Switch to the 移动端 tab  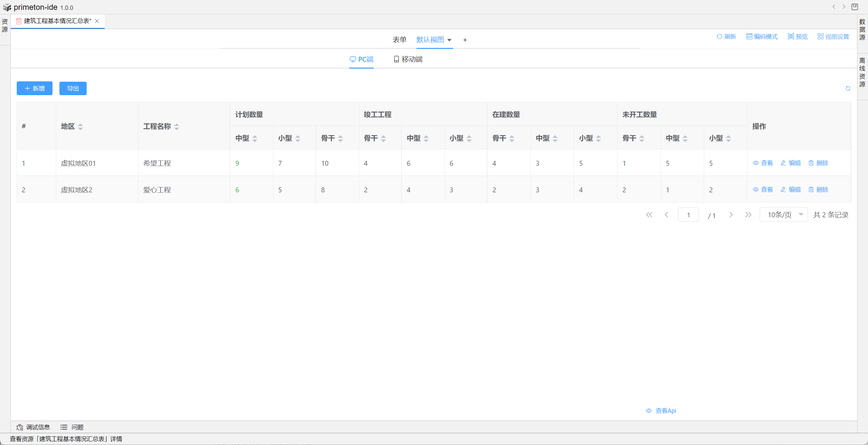tap(408, 59)
